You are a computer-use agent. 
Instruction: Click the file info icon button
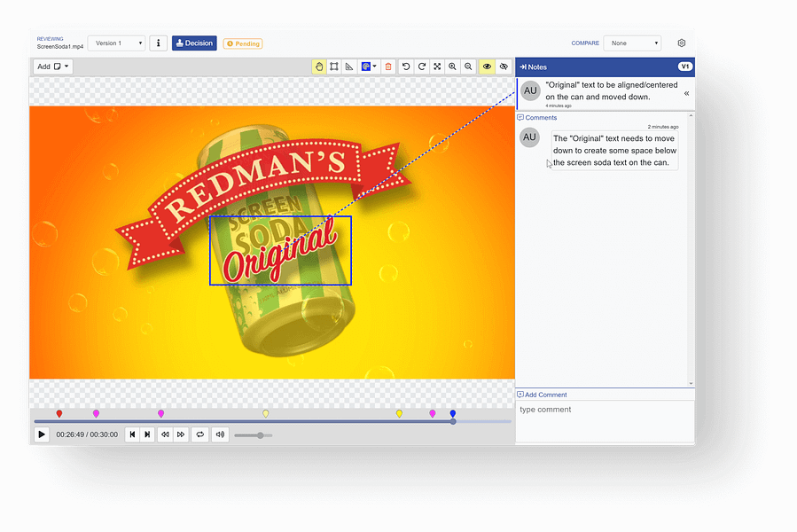[x=158, y=43]
